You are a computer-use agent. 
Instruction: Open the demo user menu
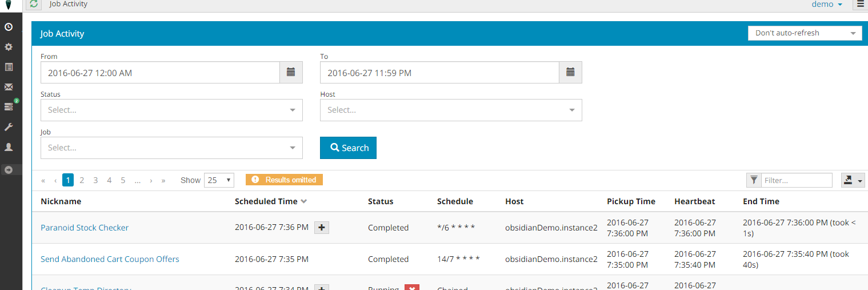point(827,5)
